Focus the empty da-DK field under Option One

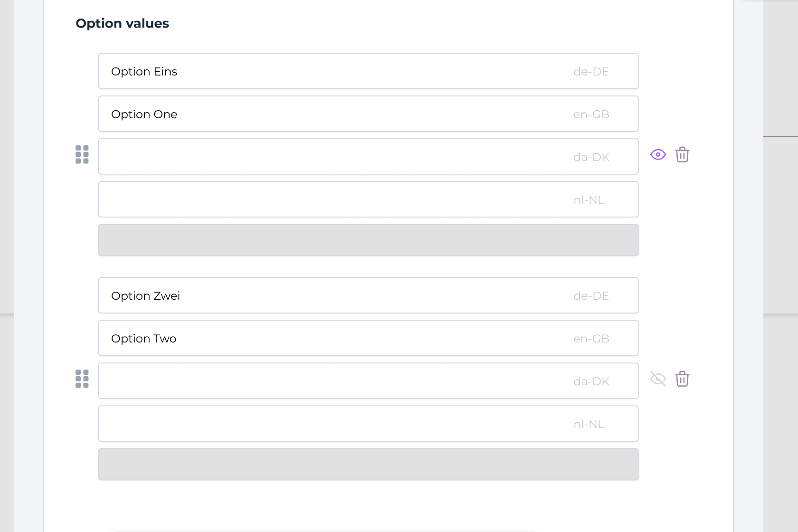coord(332,157)
